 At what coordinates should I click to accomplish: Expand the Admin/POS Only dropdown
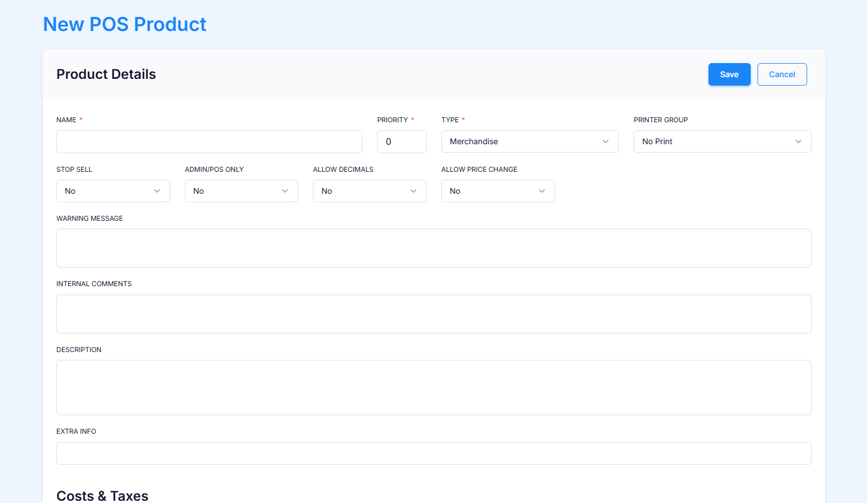(x=241, y=191)
